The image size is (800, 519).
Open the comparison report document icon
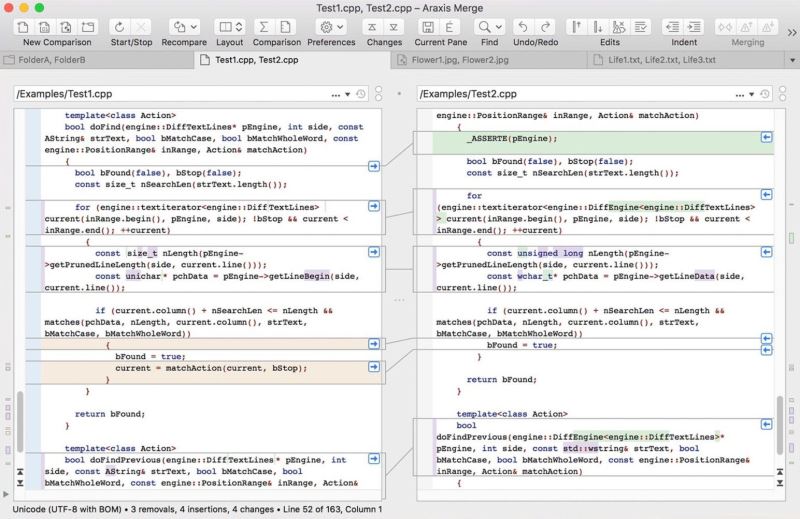point(286,27)
